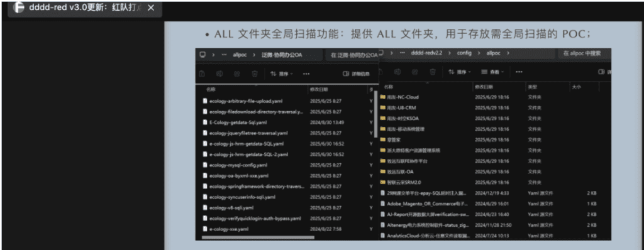The height and width of the screenshot is (250, 644).
Task: Click allpoc breadcrumb in right window
Action: [493, 53]
